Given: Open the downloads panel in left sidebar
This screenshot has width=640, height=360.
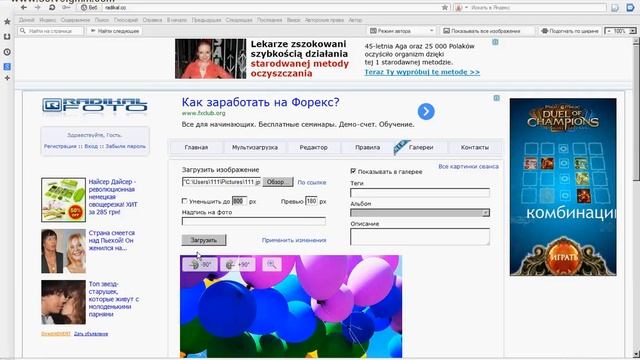Looking at the screenshot, I should tap(7, 37).
